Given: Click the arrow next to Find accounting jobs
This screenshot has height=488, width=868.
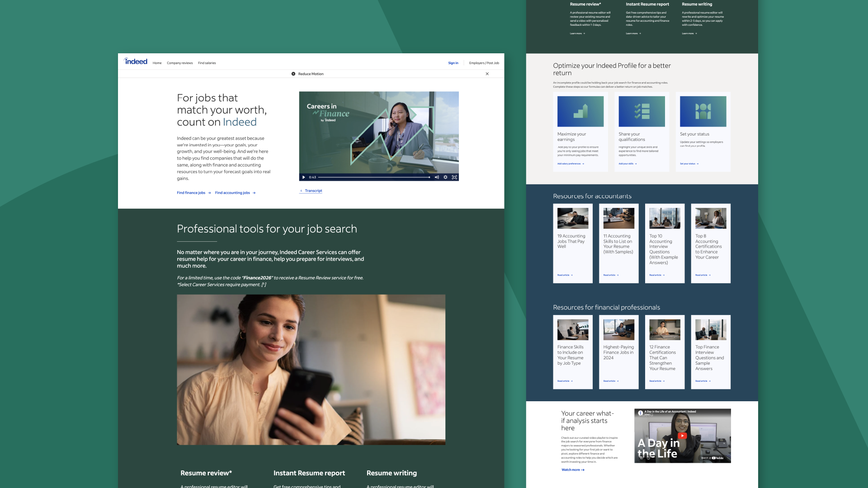Looking at the screenshot, I should pos(254,193).
